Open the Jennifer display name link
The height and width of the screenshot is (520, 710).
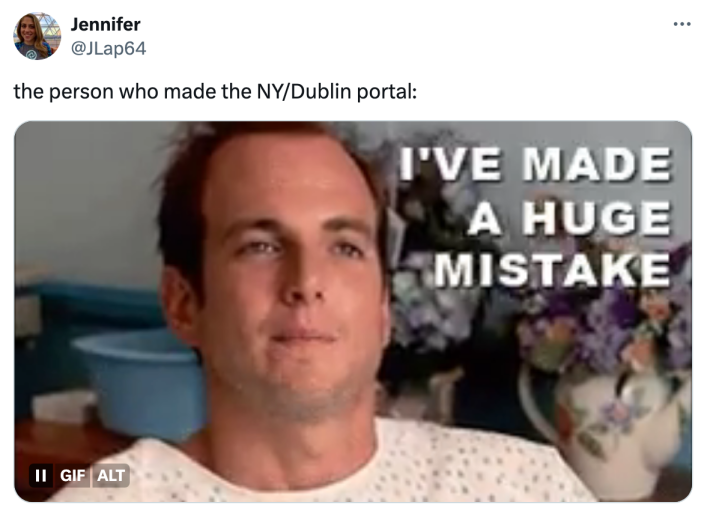(x=106, y=24)
